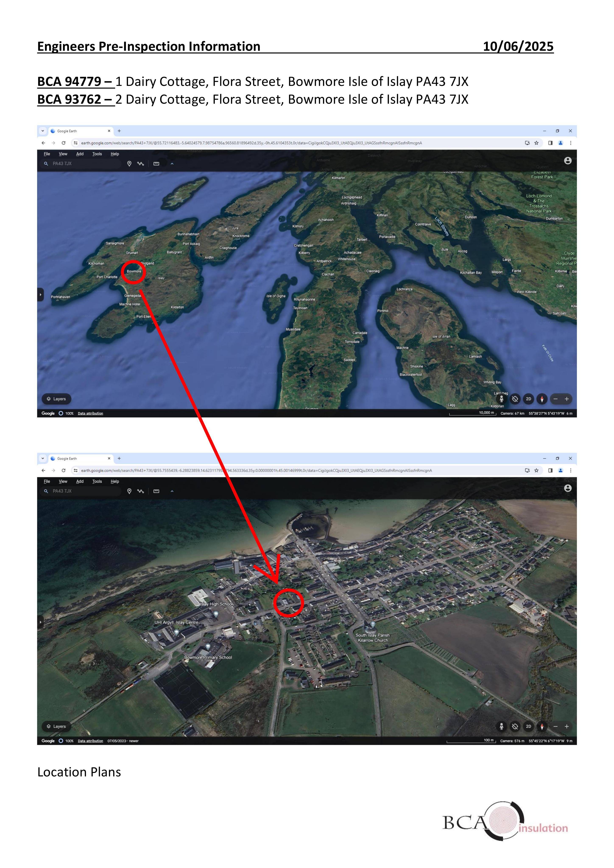This screenshot has height=868, width=614.
Task: Zoom in with the plus button in the top map
Action: 567,399
